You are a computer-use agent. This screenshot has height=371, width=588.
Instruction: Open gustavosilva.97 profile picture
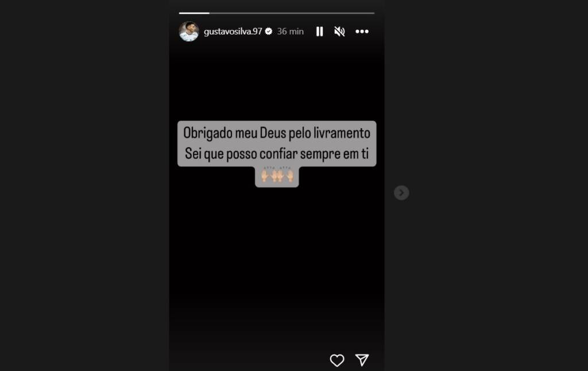189,32
